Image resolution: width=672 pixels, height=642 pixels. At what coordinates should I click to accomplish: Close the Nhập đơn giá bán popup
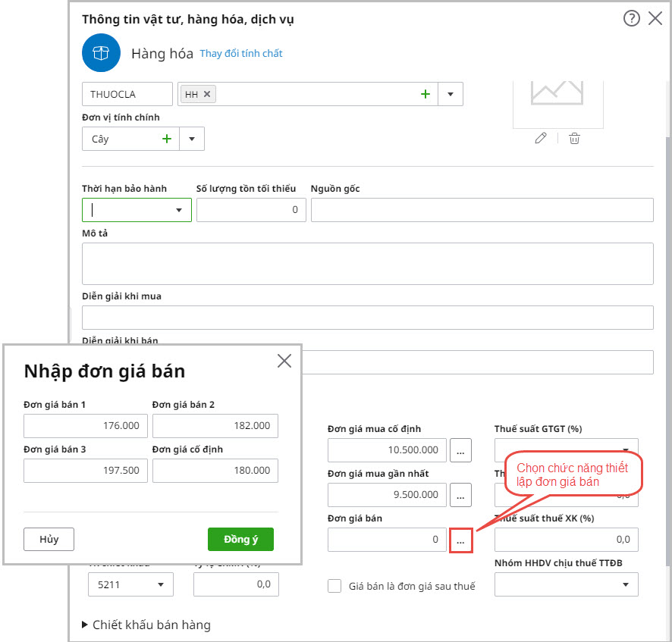pyautogui.click(x=284, y=361)
